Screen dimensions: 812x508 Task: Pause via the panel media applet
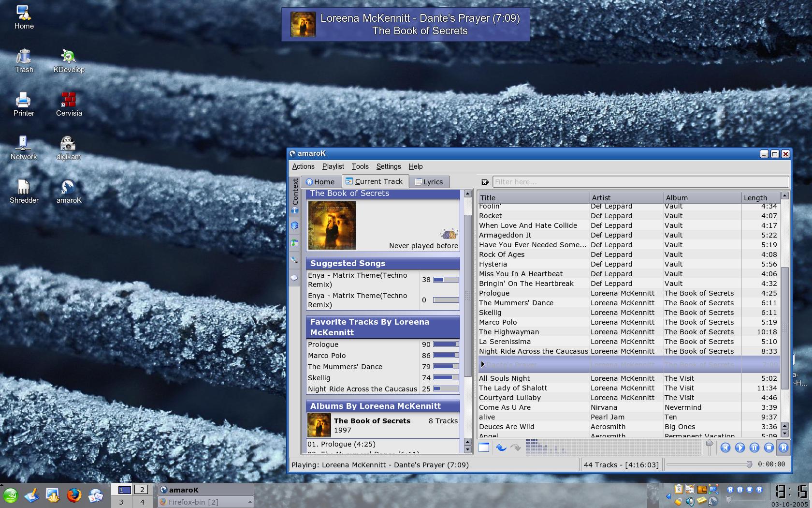coord(739,490)
